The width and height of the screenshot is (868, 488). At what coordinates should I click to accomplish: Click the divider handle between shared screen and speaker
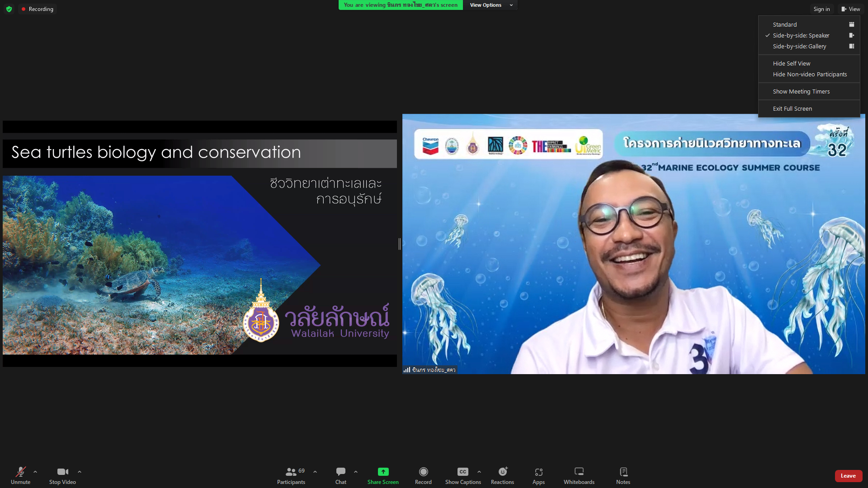click(400, 244)
